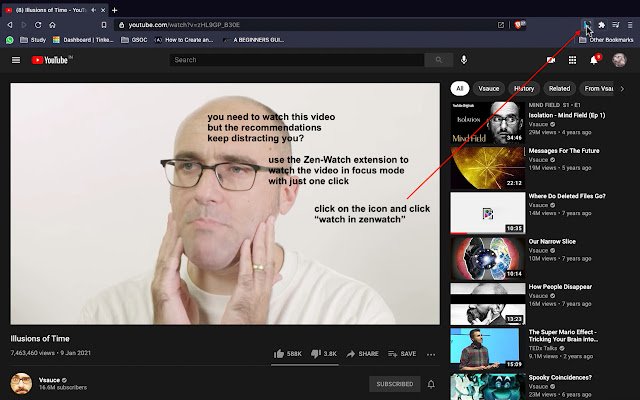Select the All filter chip

460,89
